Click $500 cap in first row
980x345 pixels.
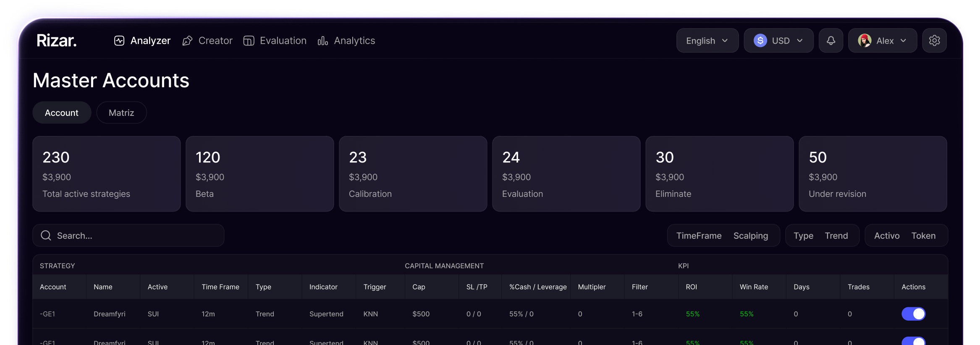[421, 314]
